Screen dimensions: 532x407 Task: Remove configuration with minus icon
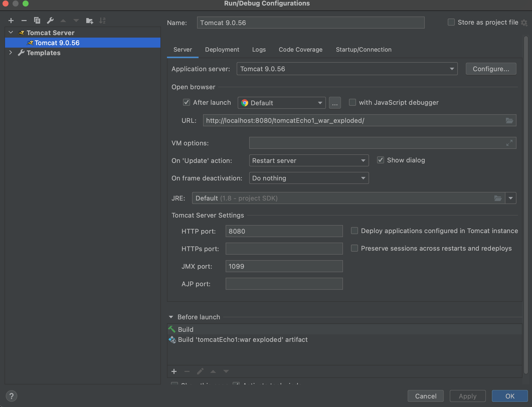click(x=24, y=21)
